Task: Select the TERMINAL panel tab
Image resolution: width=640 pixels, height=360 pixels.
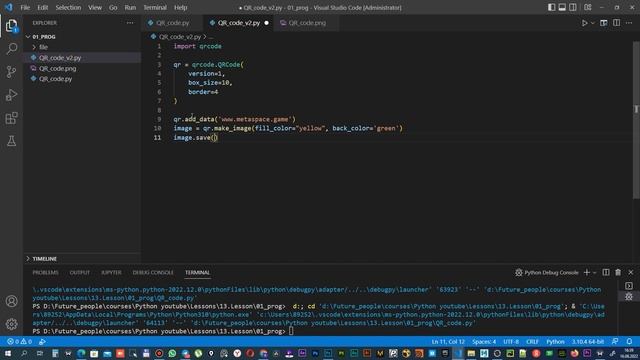Action: (x=198, y=273)
